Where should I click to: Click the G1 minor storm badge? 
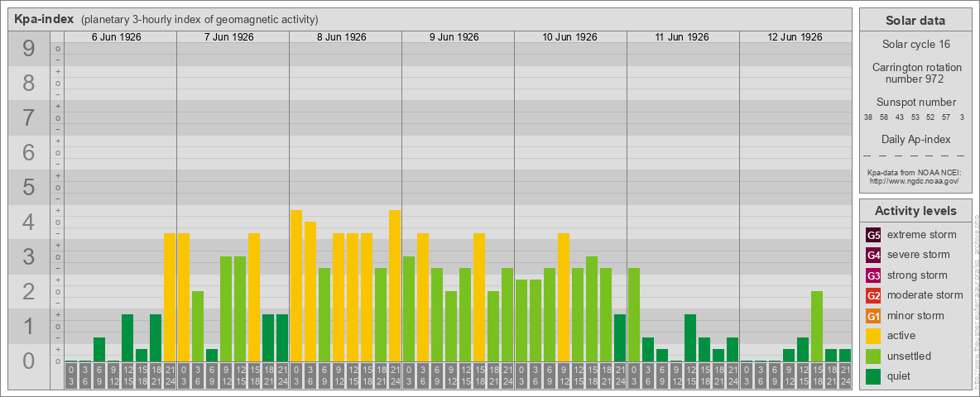coord(873,316)
